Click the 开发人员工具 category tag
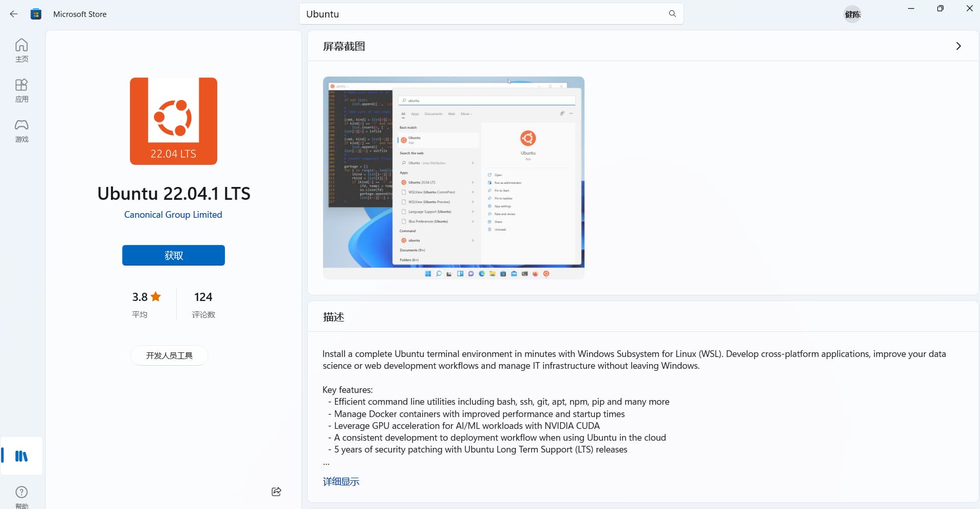The height and width of the screenshot is (509, 980). tap(169, 355)
